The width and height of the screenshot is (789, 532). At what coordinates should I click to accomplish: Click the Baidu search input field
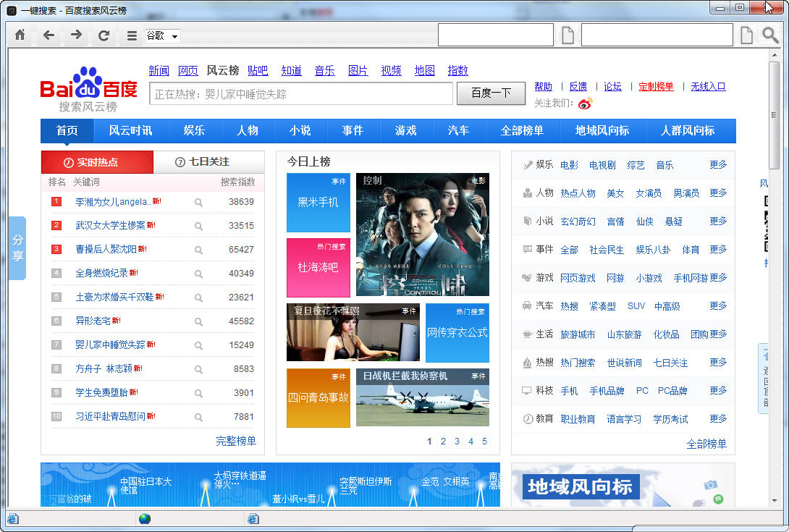pyautogui.click(x=301, y=93)
